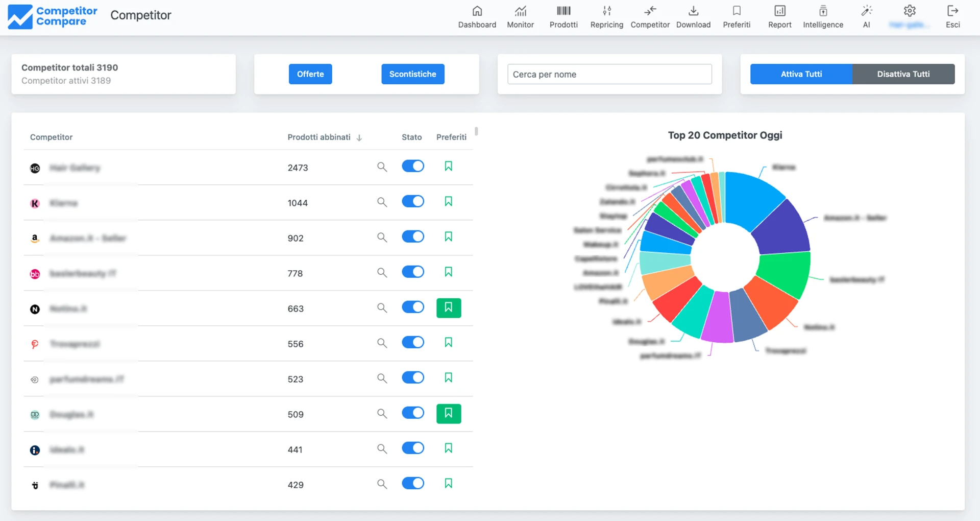This screenshot has height=521, width=980.
Task: Click the magnifier in the 556 row
Action: click(382, 343)
